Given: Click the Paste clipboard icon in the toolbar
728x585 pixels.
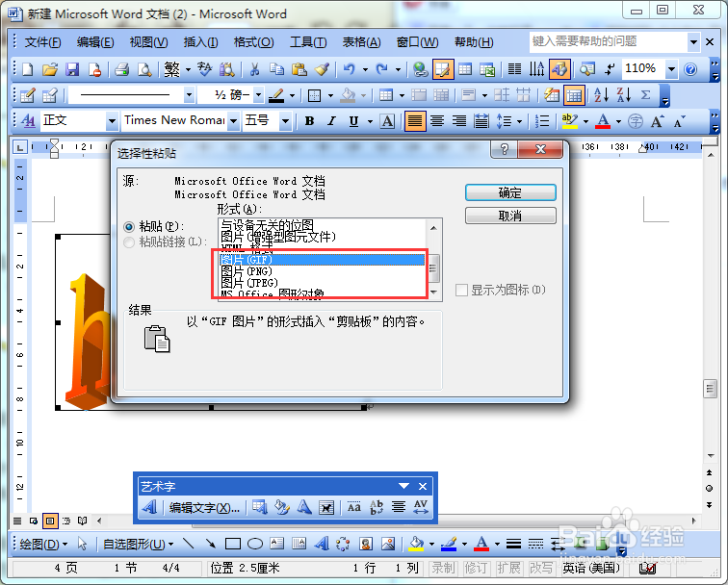Looking at the screenshot, I should coord(299,69).
